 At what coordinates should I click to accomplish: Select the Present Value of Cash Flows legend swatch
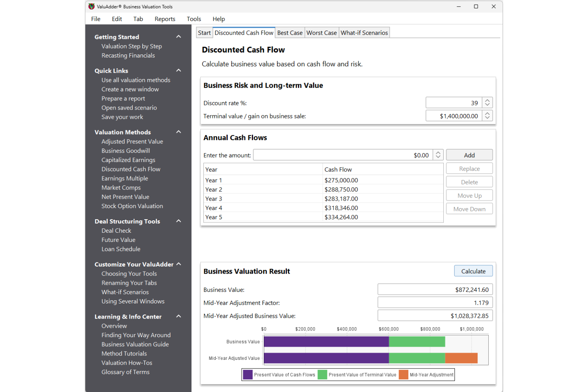click(x=247, y=374)
